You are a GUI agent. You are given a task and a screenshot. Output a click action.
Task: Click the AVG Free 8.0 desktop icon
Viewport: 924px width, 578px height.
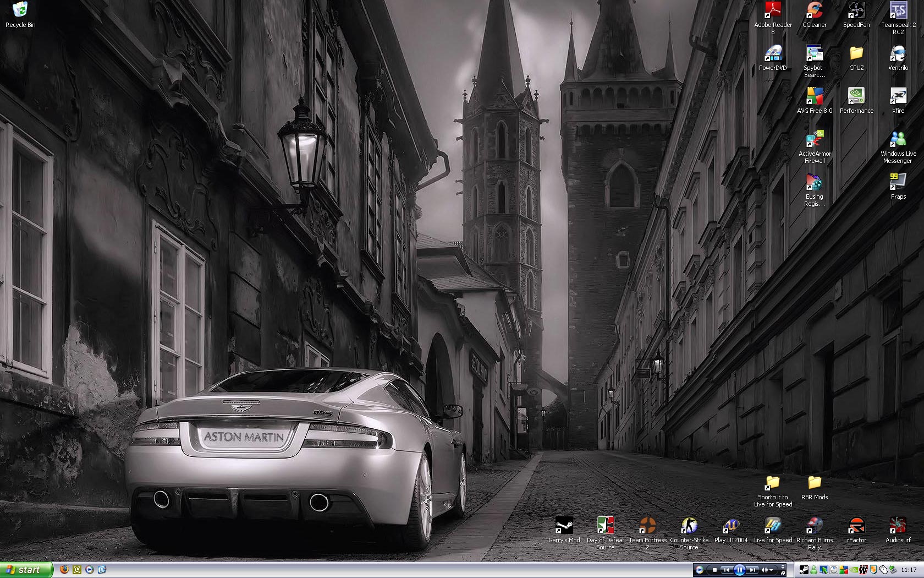(815, 101)
